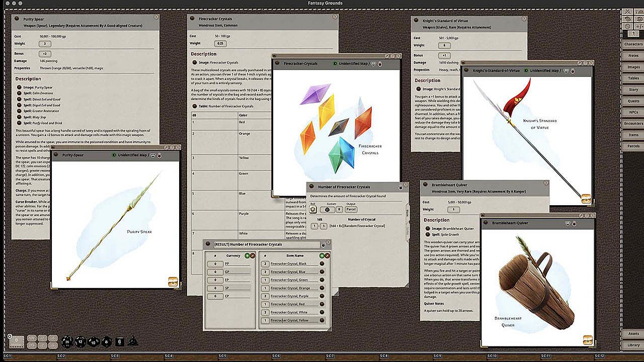The height and width of the screenshot is (362, 644).
Task: Toggle ID status on Purity-Spear image
Action: pos(114,155)
